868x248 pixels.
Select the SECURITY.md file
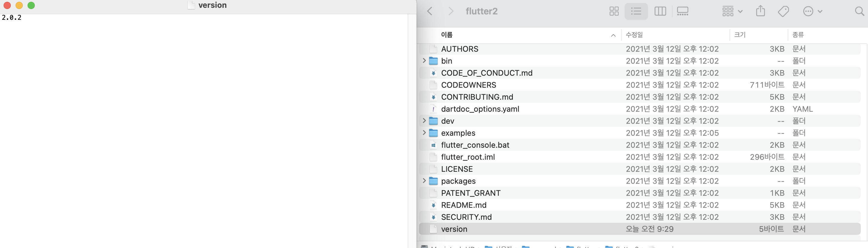(x=640, y=217)
